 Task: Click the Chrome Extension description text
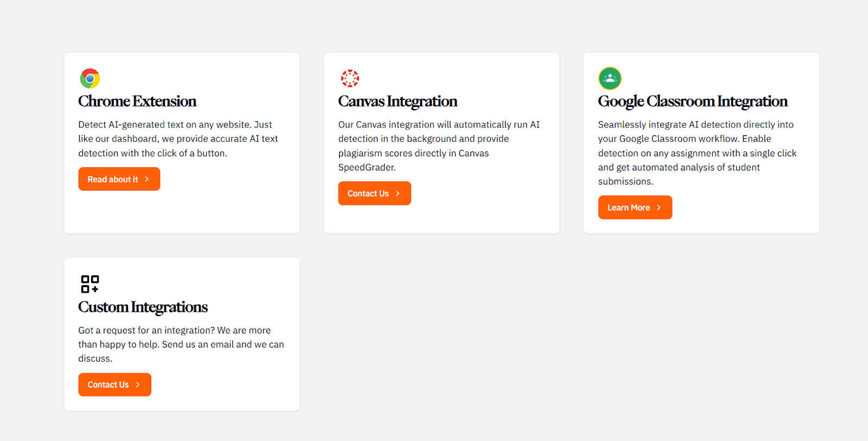[x=178, y=139]
